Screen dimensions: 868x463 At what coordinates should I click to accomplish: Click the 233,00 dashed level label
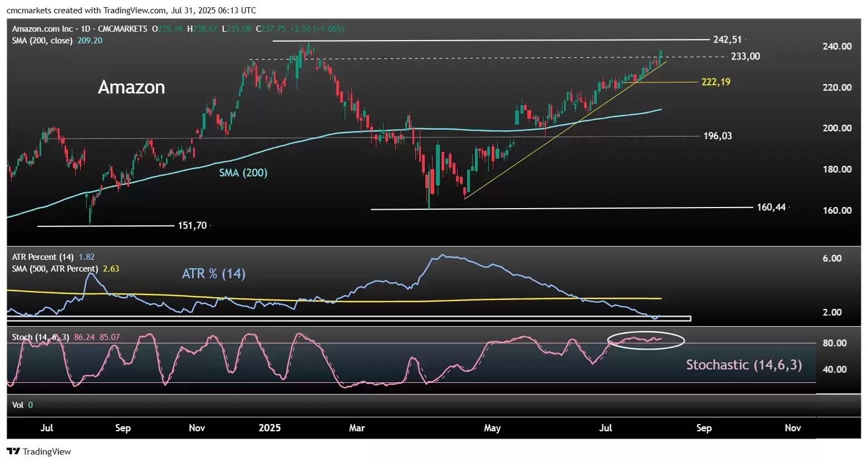[746, 56]
